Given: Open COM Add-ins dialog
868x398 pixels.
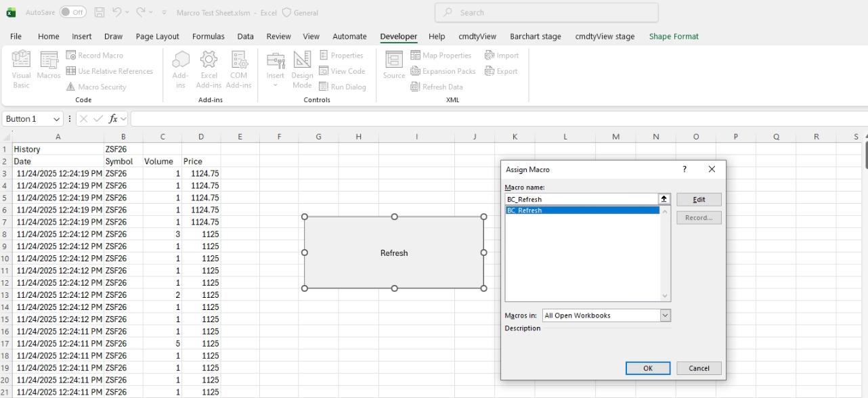Looking at the screenshot, I should click(x=238, y=69).
